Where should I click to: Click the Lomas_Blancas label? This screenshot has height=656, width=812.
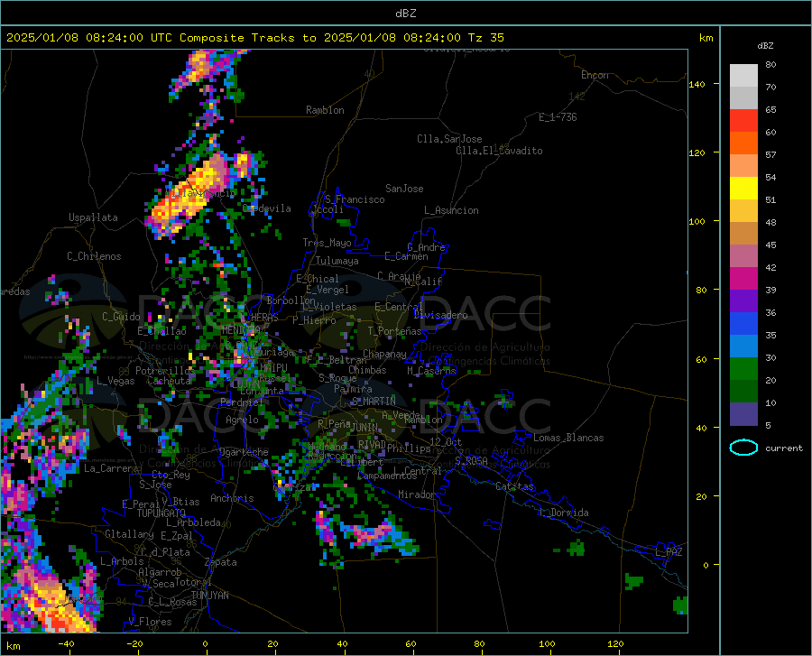click(x=568, y=438)
